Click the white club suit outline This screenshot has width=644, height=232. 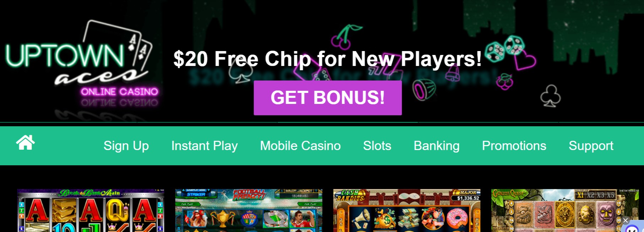550,96
